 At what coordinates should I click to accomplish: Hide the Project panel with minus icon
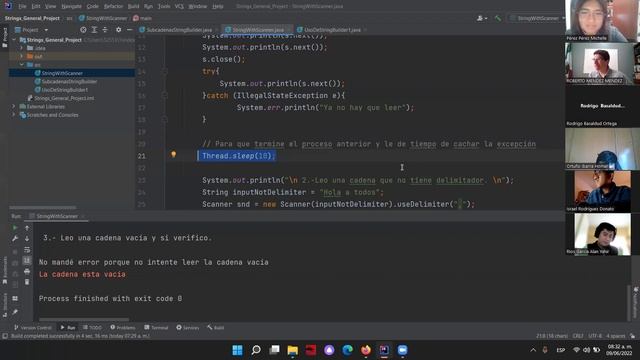129,30
